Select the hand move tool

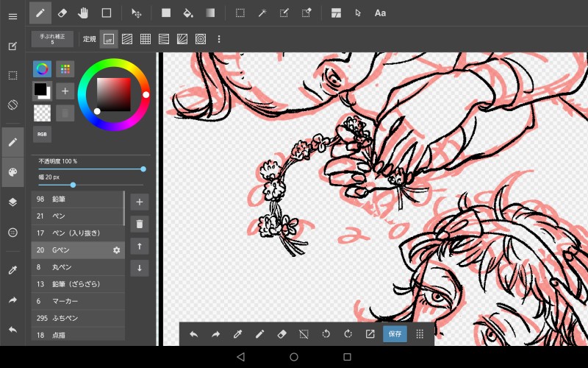coord(83,13)
